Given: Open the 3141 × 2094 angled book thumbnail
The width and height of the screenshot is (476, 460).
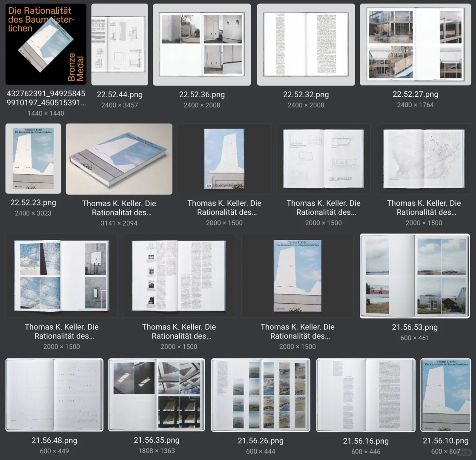Looking at the screenshot, I should pos(119,159).
